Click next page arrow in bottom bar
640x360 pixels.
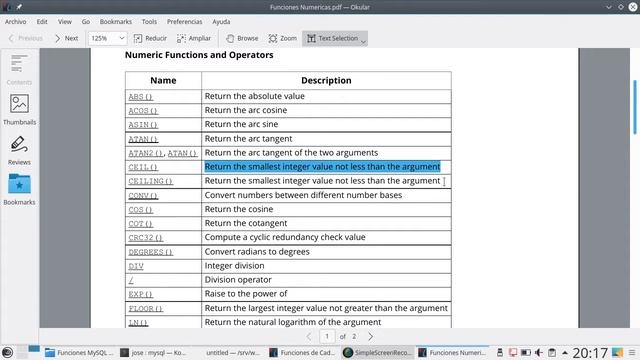pyautogui.click(x=370, y=336)
